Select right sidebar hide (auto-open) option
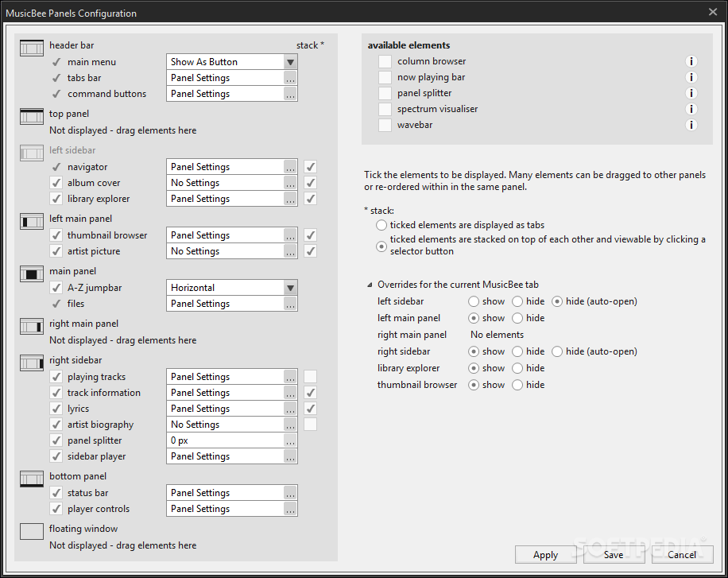Viewport: 728px width, 578px height. point(557,351)
